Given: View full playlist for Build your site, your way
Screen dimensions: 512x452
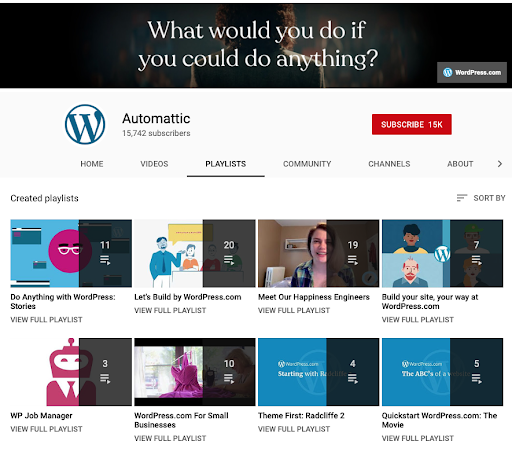Looking at the screenshot, I should point(418,320).
